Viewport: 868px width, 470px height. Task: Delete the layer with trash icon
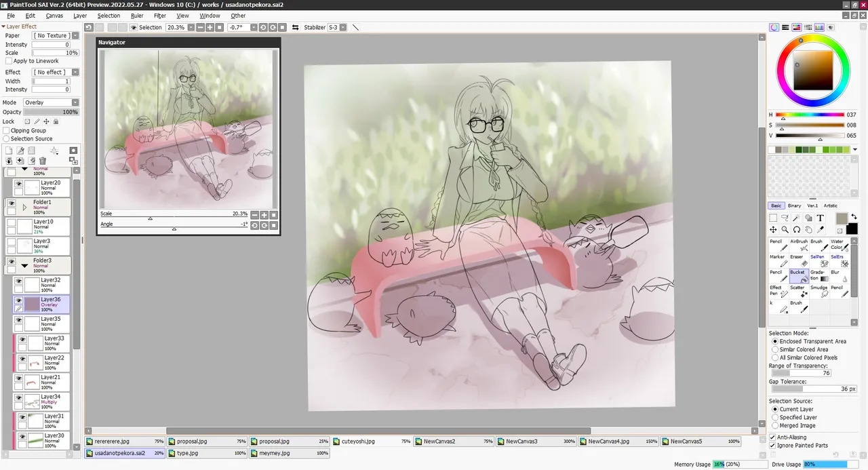click(x=43, y=161)
